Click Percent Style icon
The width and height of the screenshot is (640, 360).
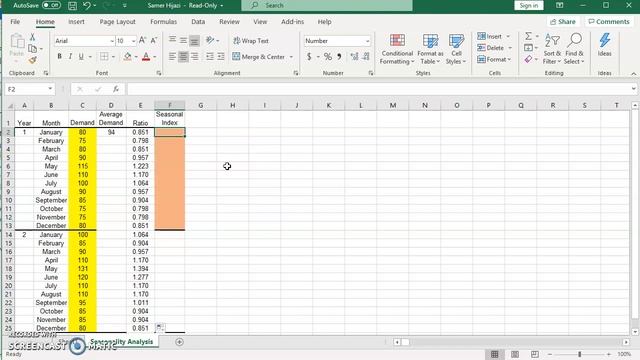328,57
